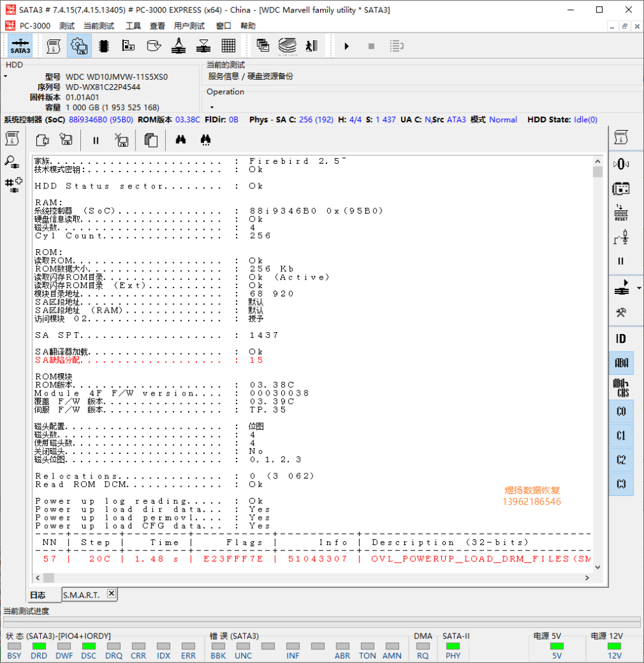Open the PC-3000 menu
The height and width of the screenshot is (663, 644).
[35, 26]
